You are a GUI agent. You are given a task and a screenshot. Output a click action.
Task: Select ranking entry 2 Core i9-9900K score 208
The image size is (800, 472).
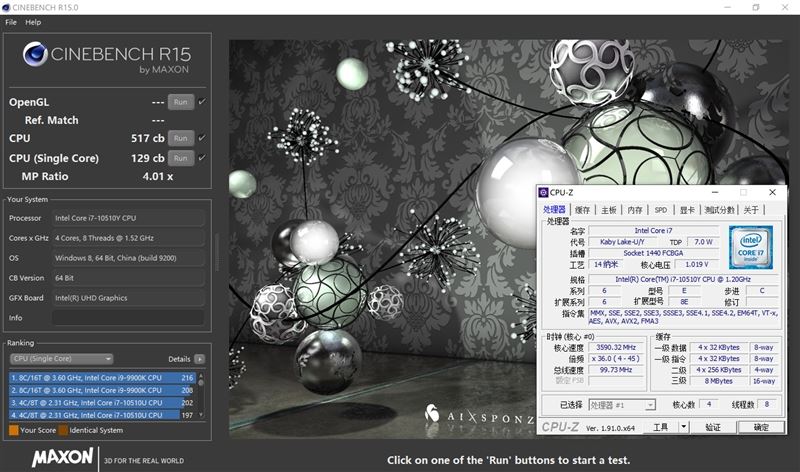(x=102, y=390)
